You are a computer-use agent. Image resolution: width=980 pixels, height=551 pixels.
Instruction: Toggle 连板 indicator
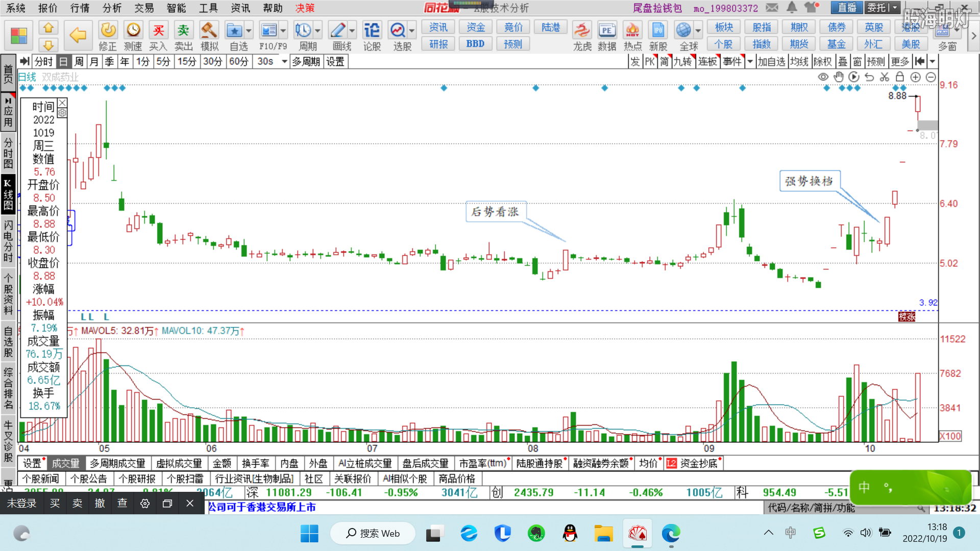click(708, 62)
